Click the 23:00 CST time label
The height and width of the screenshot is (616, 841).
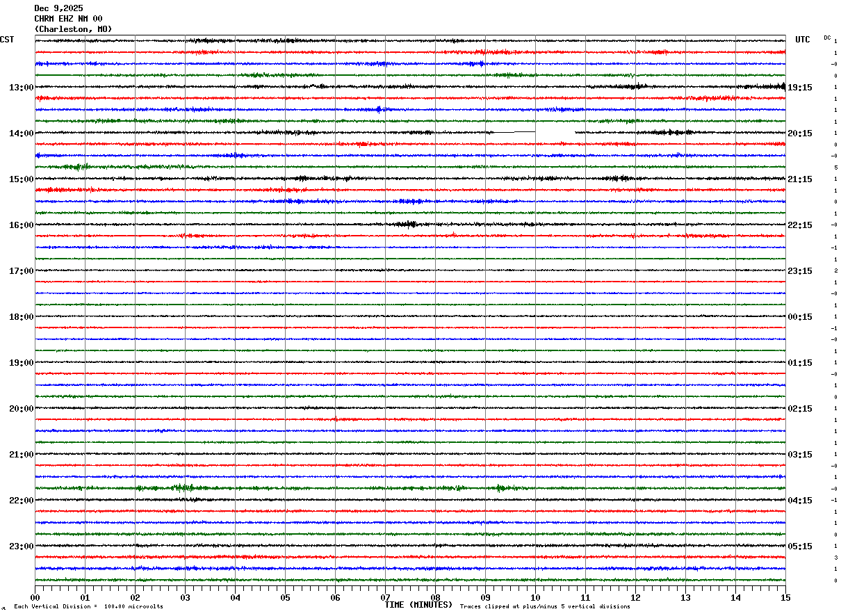(x=21, y=546)
